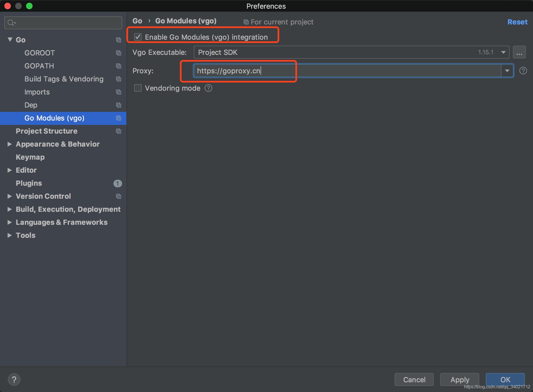The width and height of the screenshot is (533, 392).
Task: Click the project-level icon beside Version Control
Action: click(x=119, y=196)
